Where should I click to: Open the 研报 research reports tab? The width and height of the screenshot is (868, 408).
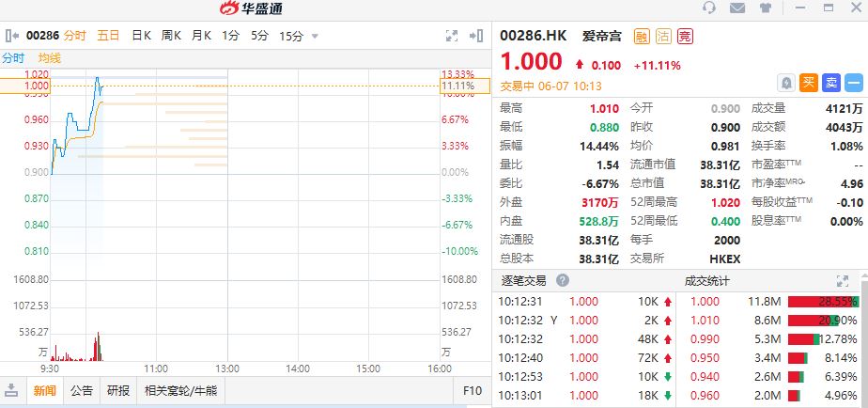tap(118, 390)
